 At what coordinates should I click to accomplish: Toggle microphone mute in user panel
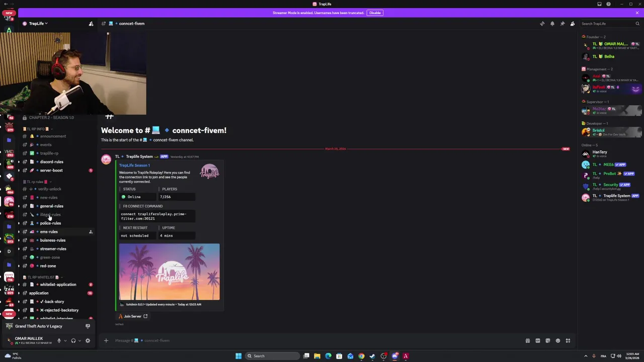pos(59,341)
